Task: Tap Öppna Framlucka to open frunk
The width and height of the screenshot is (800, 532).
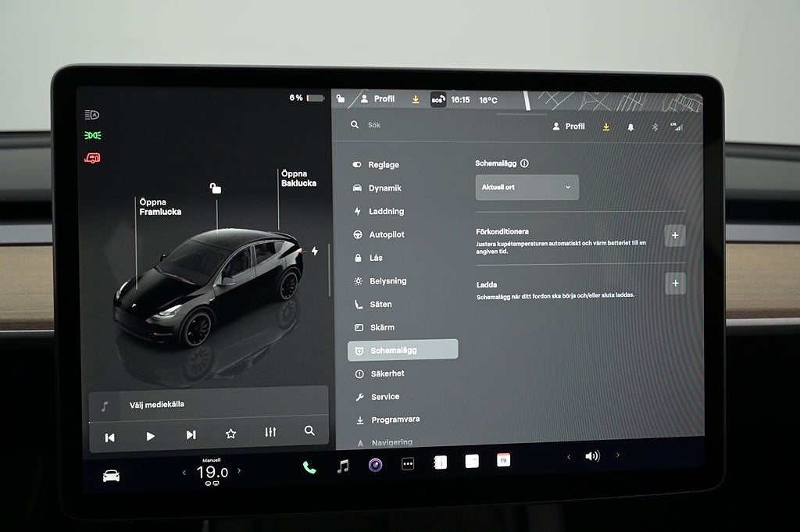Action: tap(153, 207)
